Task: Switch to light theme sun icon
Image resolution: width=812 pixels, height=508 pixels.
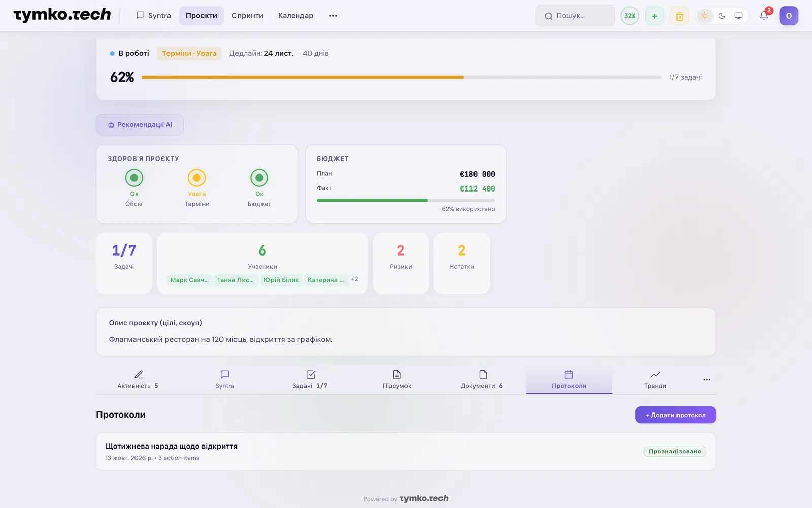Action: [705, 16]
